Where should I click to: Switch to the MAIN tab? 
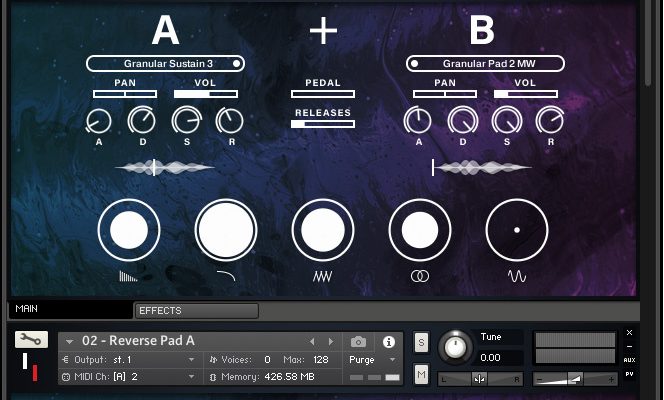pos(68,310)
